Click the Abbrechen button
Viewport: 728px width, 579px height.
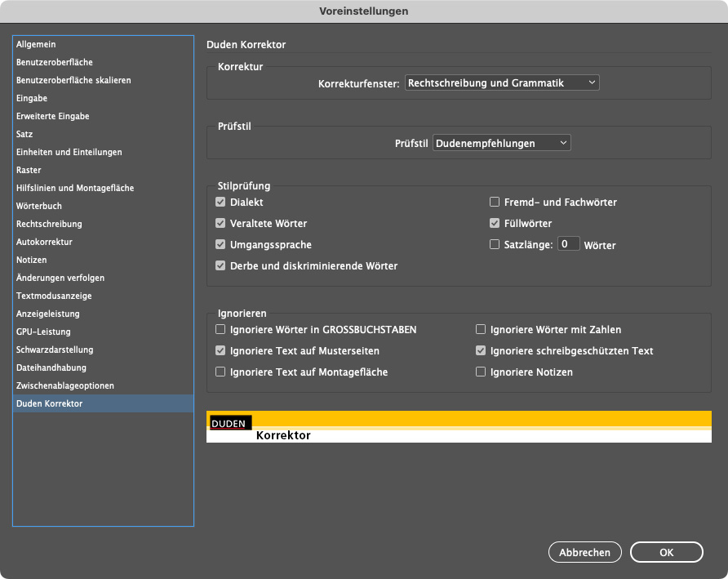584,552
